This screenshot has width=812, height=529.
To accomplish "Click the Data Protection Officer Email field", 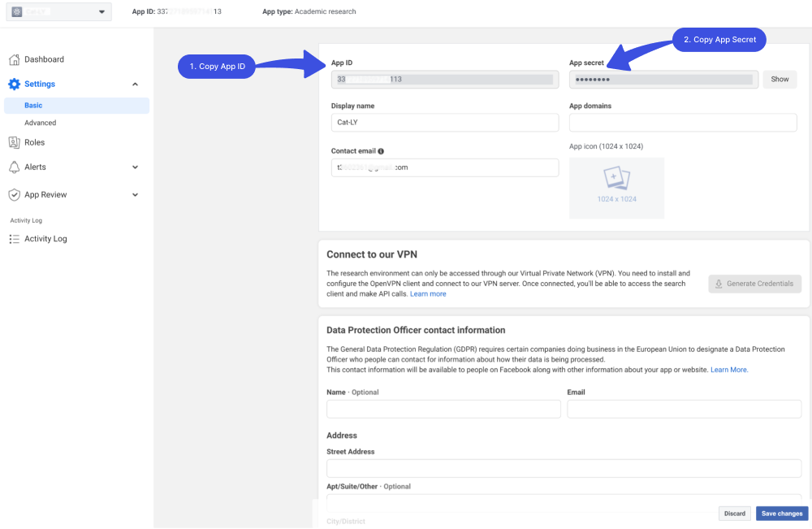I will tap(684, 409).
